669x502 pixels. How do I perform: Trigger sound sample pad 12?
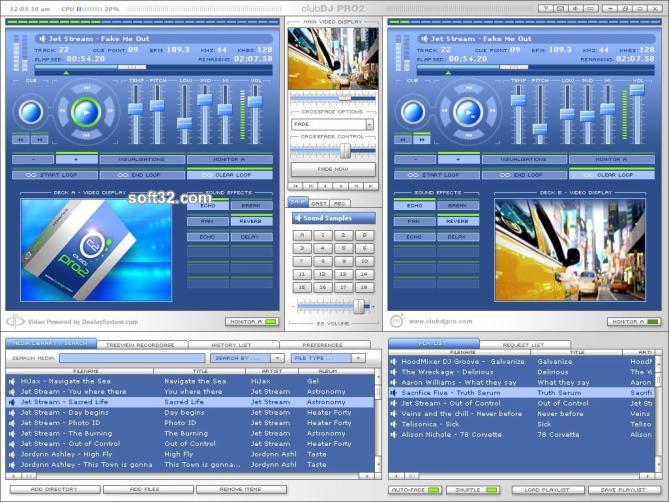coord(323,274)
